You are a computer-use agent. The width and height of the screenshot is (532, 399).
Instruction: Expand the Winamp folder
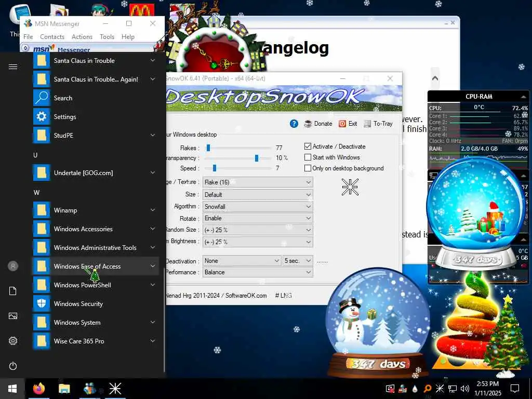click(95, 210)
